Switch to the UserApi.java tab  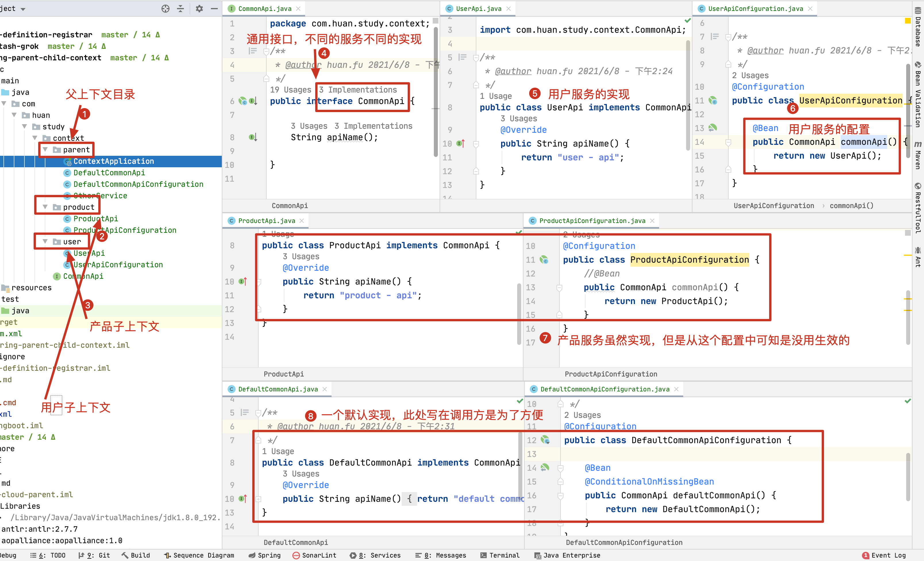478,9
